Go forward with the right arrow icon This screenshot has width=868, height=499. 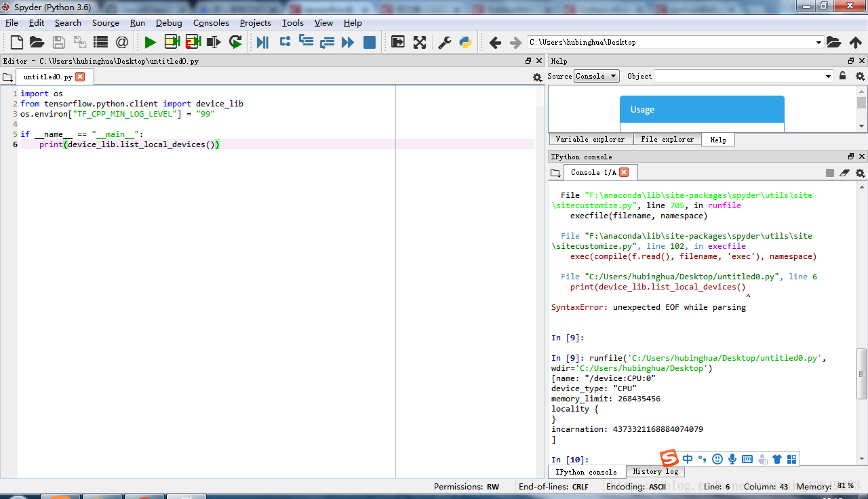pos(515,43)
